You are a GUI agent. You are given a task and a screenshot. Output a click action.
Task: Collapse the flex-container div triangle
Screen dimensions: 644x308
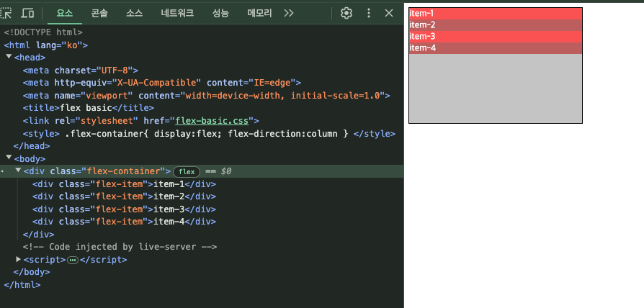[x=18, y=171]
